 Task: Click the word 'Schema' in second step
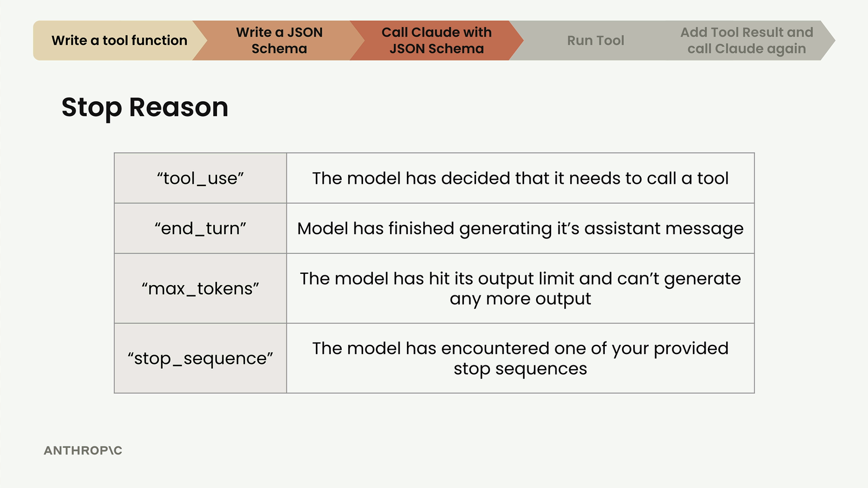(x=279, y=48)
